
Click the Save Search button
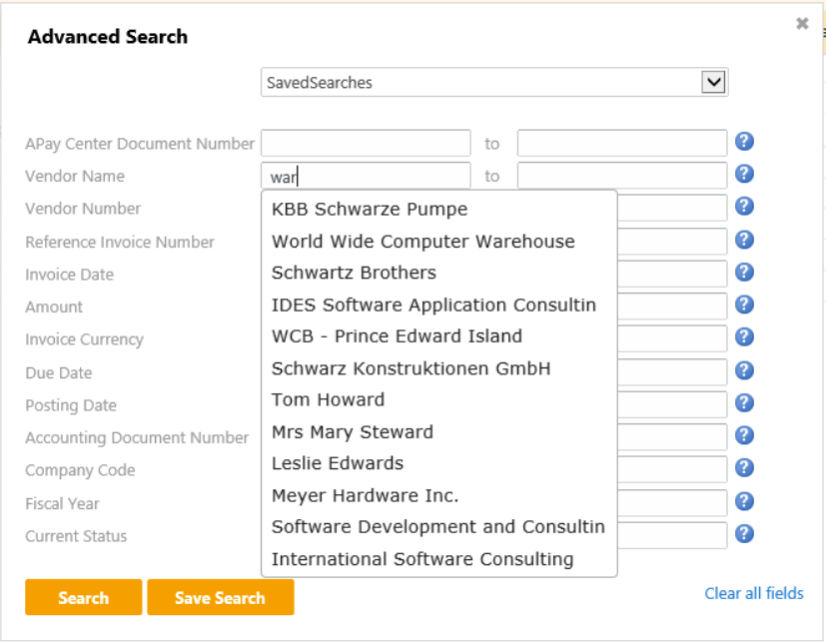(x=220, y=598)
